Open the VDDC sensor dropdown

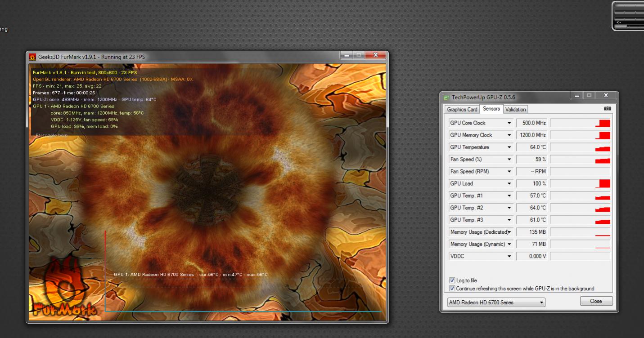[509, 257]
